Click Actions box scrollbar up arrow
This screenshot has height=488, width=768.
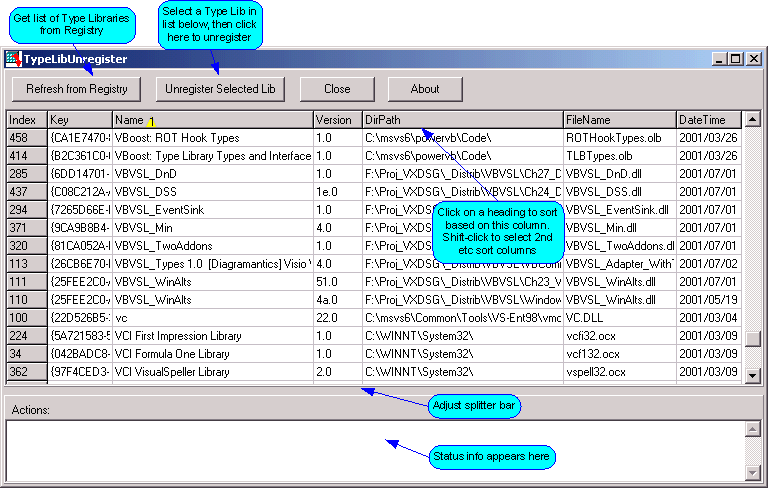(752, 429)
